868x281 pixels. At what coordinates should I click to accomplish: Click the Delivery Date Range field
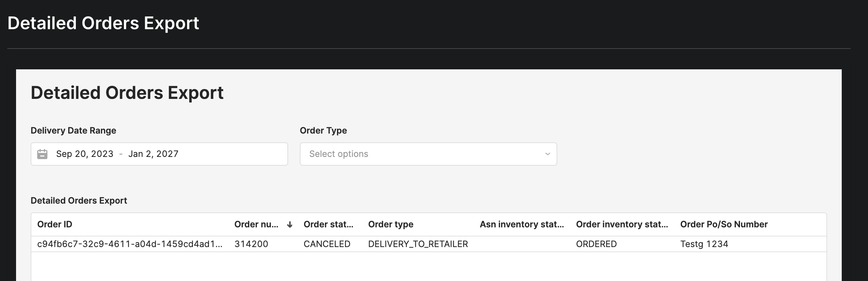[x=159, y=154]
